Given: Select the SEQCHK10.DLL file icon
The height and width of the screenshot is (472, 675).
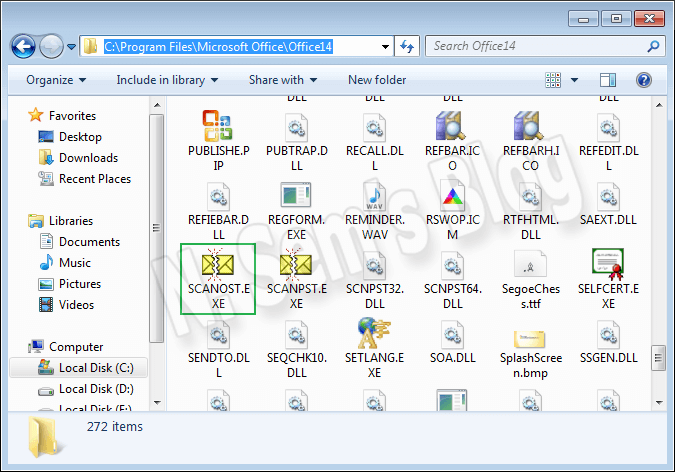Looking at the screenshot, I should pos(296,335).
